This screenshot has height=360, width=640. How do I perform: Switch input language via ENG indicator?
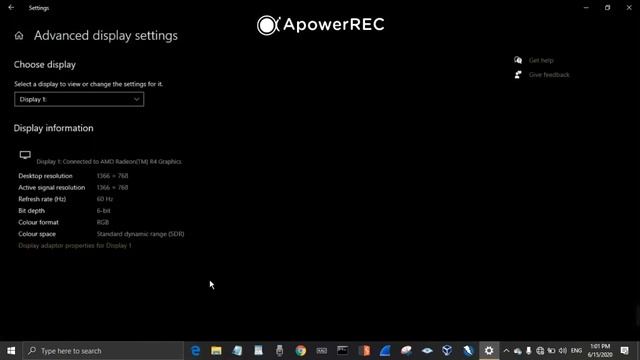pos(576,351)
